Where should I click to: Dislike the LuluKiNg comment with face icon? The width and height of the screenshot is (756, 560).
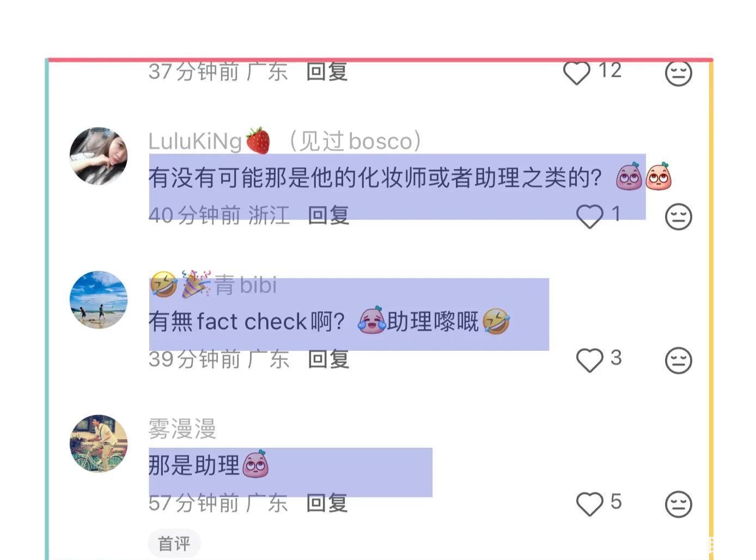coord(679,217)
